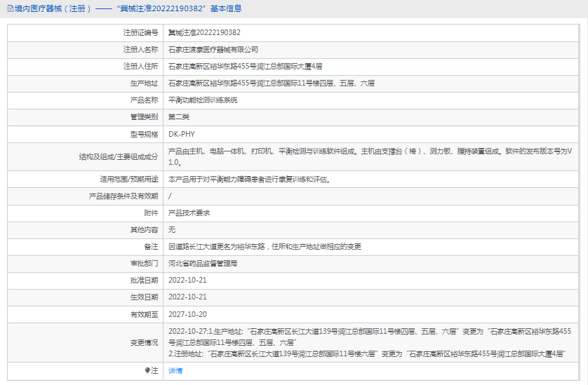Image resolution: width=588 pixels, height=385 pixels.
Task: Select the 产品技术要求 attachment value
Action: tap(189, 213)
